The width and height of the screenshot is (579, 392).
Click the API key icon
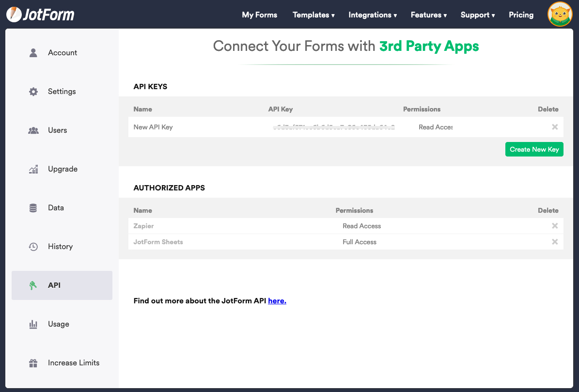pyautogui.click(x=33, y=285)
